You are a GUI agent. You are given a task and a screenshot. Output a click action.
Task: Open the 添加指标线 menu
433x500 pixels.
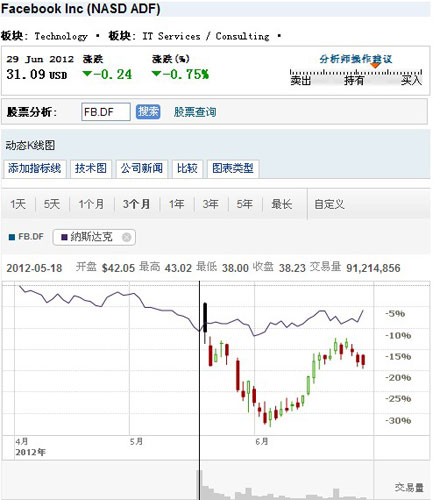click(35, 168)
